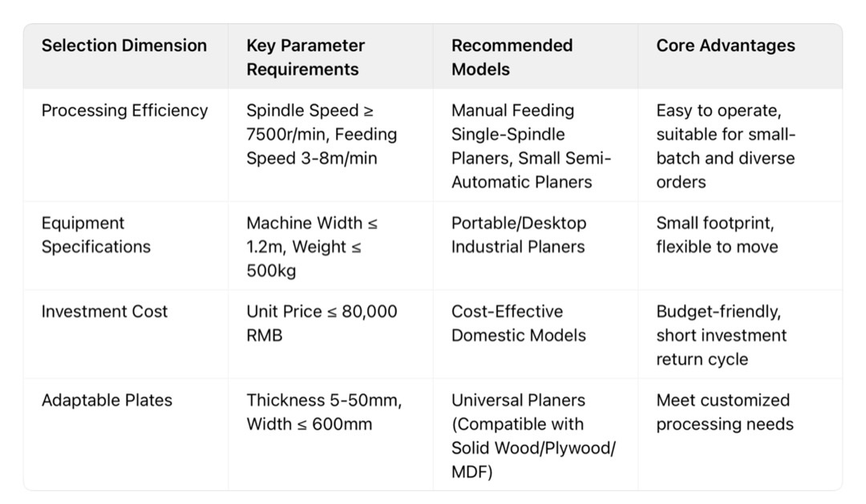Select the Spindle Speed ≥ 7500r/min cell
Viewport: 866px width, 504px height.
tap(321, 134)
